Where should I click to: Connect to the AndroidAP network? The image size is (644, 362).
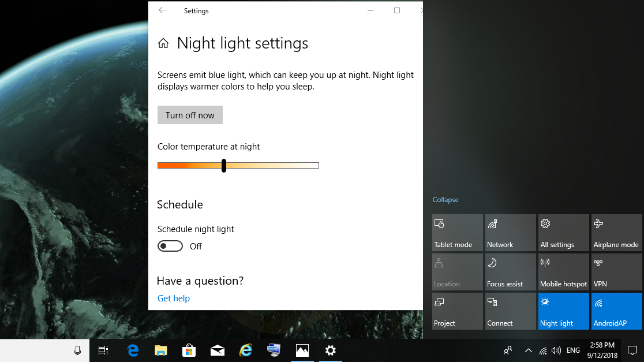[616, 311]
